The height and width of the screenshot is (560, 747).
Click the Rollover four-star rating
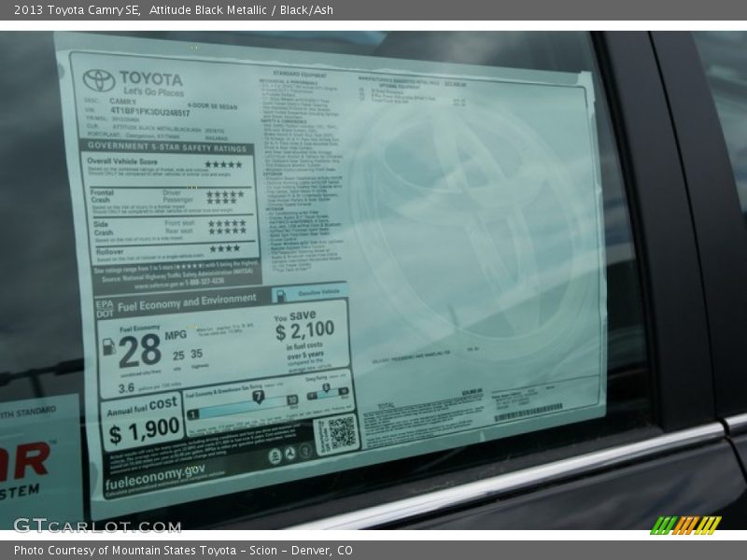[x=225, y=248]
